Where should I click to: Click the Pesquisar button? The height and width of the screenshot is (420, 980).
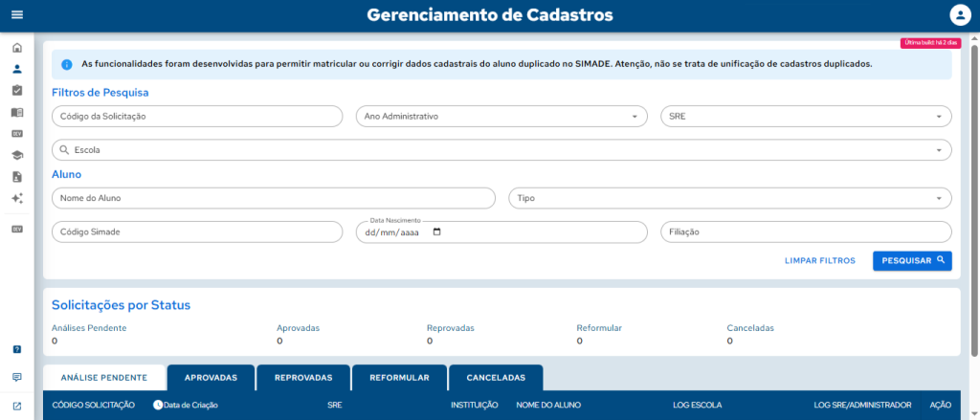[912, 260]
